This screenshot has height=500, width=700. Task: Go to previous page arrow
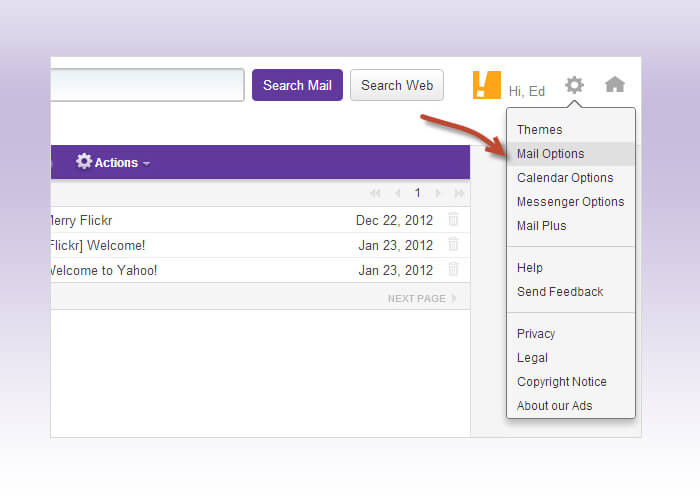[397, 193]
